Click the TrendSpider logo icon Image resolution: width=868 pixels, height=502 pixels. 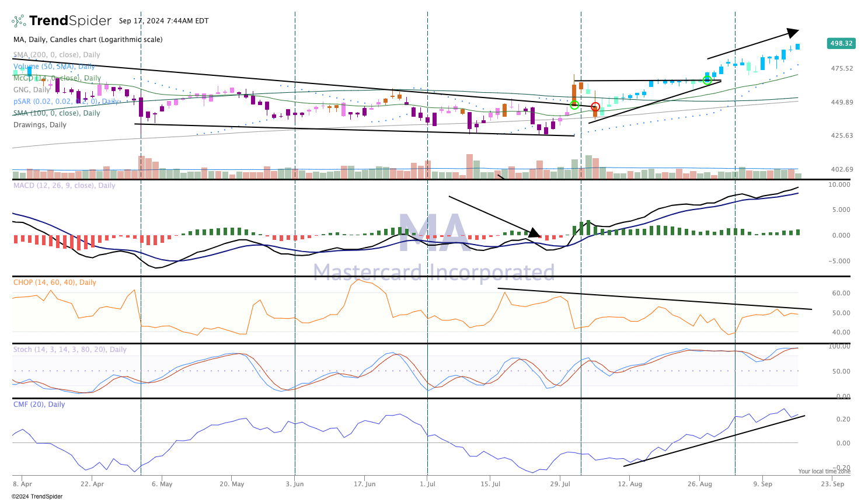pos(19,21)
